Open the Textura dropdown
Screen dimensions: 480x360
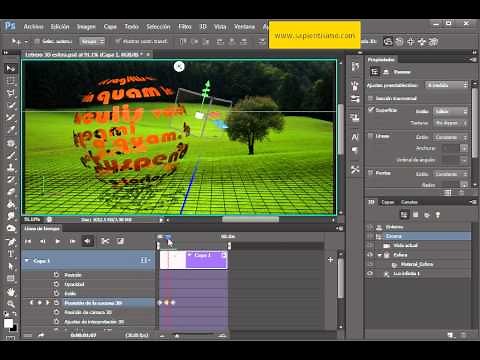click(x=451, y=123)
